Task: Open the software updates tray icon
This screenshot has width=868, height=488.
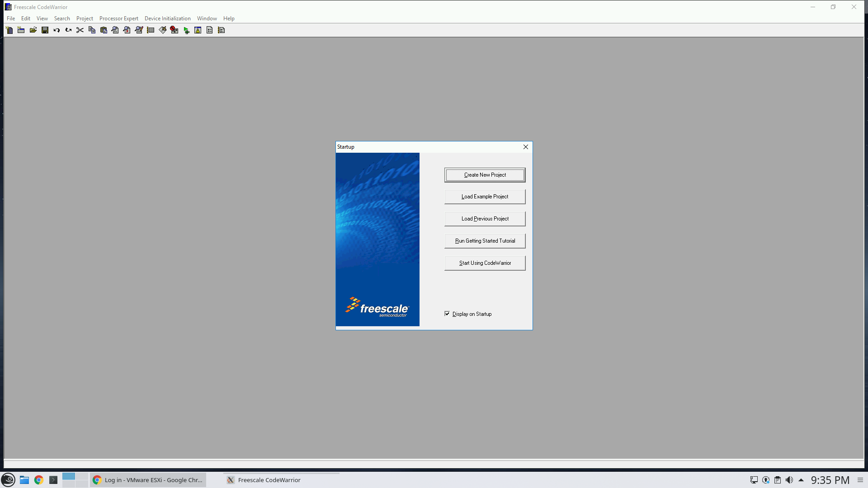Action: pyautogui.click(x=766, y=480)
